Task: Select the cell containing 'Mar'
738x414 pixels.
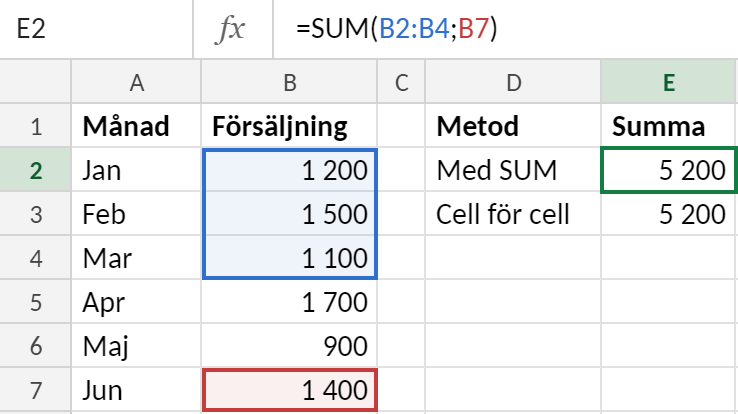Action: [136, 257]
